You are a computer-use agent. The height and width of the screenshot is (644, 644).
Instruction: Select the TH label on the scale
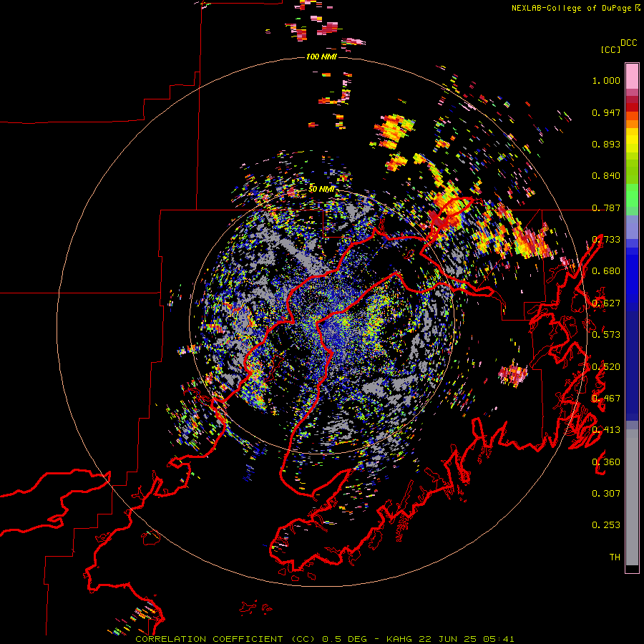(615, 557)
